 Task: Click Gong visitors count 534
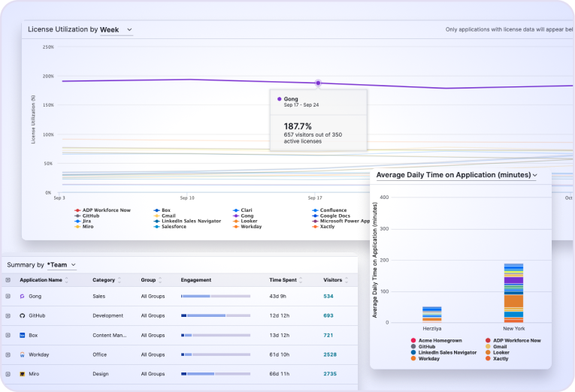click(328, 296)
